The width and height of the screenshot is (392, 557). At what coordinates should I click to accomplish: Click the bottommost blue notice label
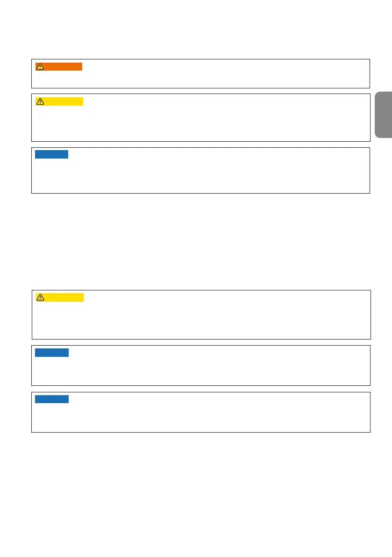(x=52, y=399)
